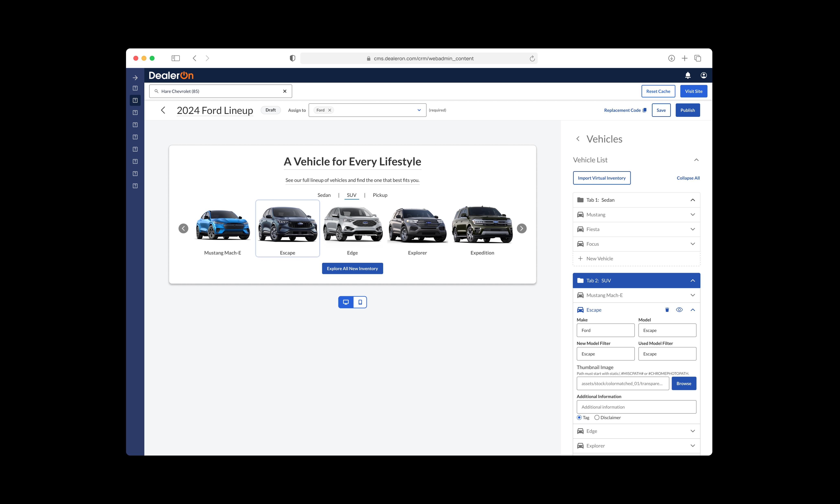Viewport: 840px width, 504px height.
Task: Toggle Escape vehicle visibility eye
Action: point(679,310)
